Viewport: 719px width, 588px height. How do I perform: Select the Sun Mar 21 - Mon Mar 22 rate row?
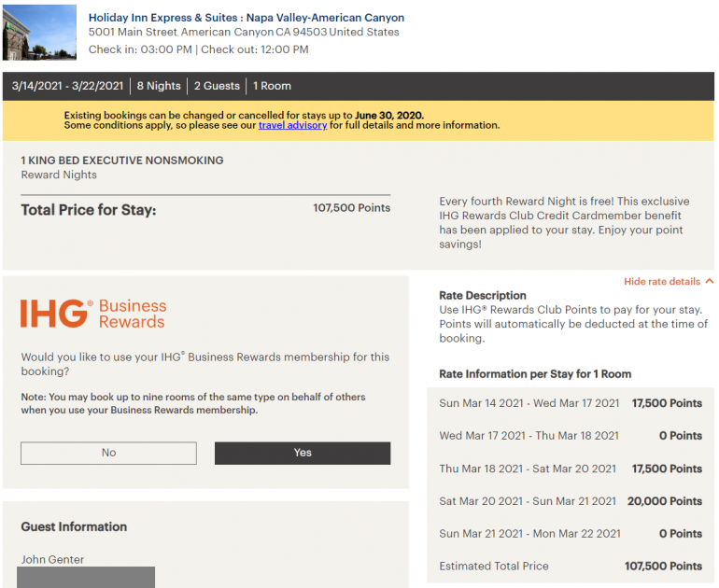571,534
